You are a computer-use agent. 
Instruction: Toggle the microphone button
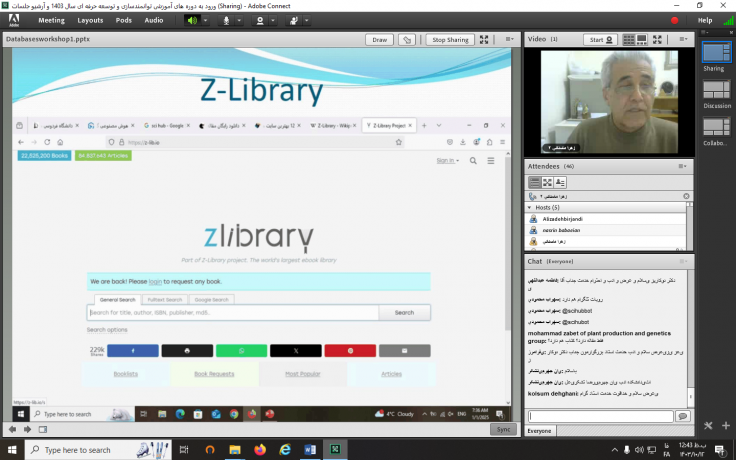pyautogui.click(x=226, y=21)
